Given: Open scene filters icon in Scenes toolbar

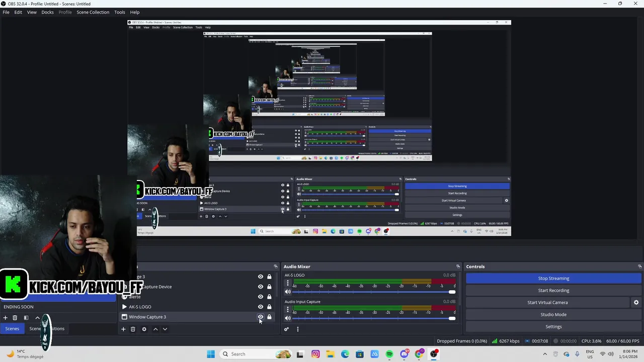Looking at the screenshot, I should [26, 318].
